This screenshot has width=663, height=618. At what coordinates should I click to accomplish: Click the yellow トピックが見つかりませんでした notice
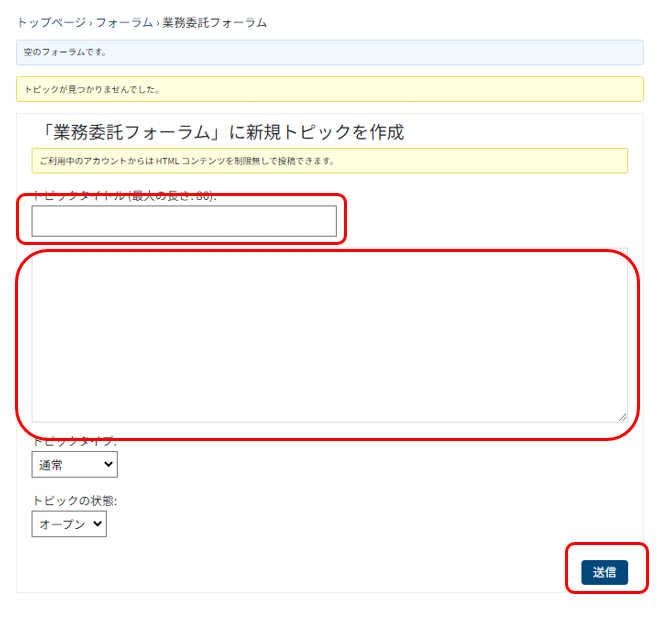(x=329, y=89)
